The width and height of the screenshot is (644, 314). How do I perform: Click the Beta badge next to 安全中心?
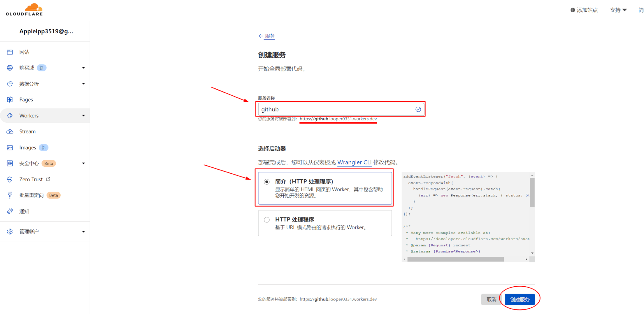click(x=49, y=163)
